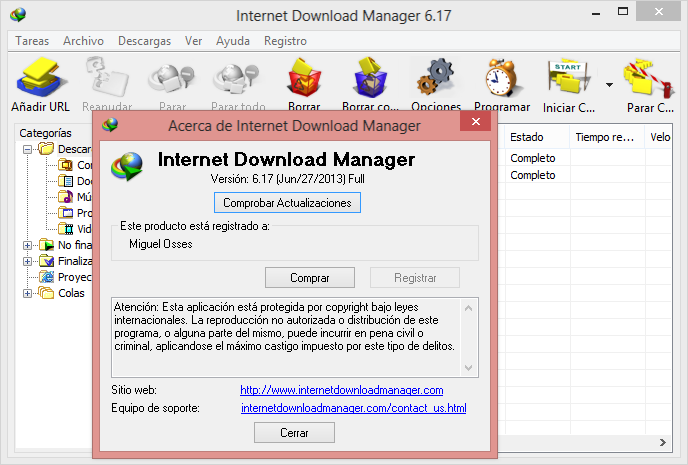Collapse the Descargas tree node

pyautogui.click(x=27, y=149)
